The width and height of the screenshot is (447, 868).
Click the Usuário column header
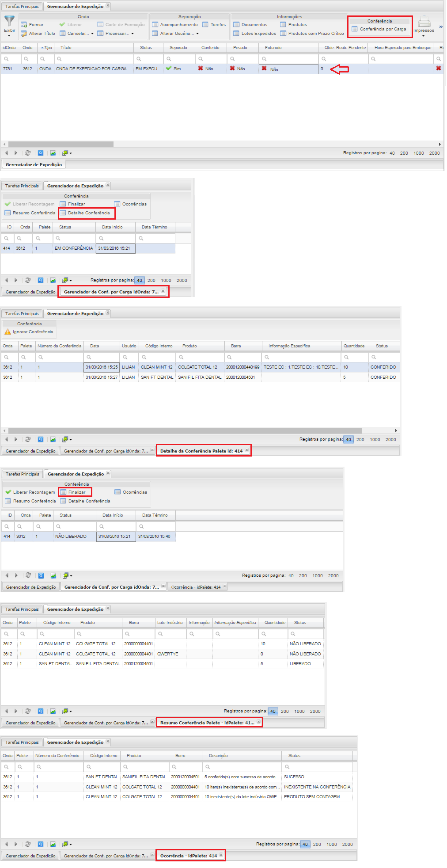[x=129, y=346]
